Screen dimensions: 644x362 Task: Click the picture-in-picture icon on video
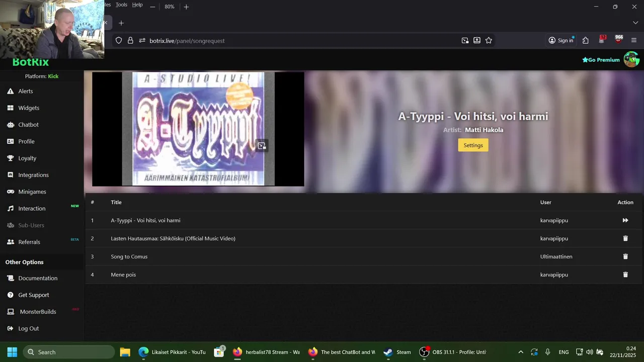[x=262, y=146]
